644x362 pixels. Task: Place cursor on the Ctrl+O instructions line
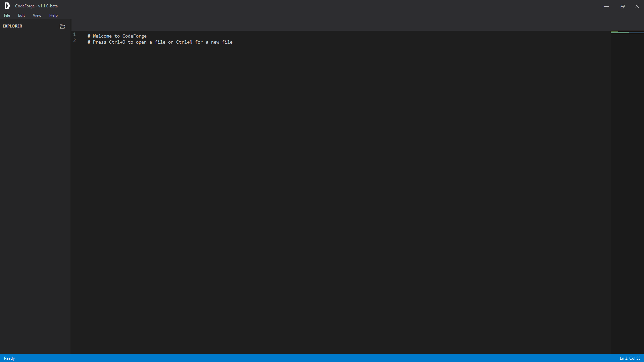[x=160, y=42]
